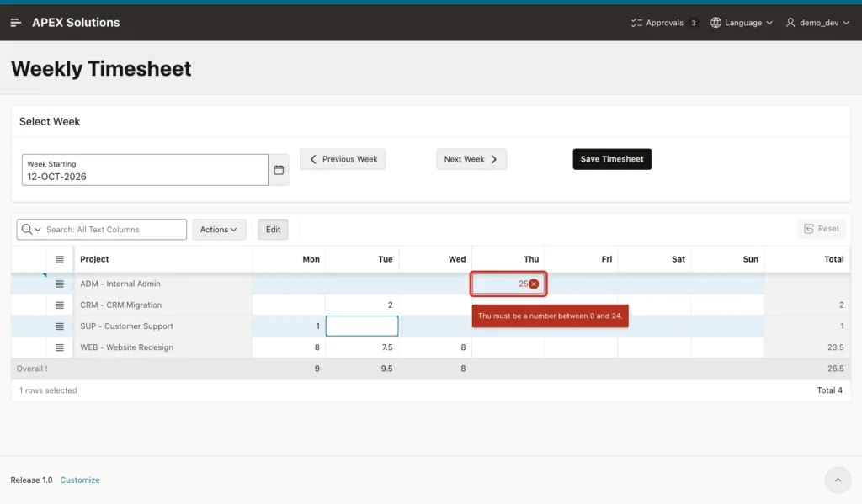Focus the Search All Text Columns field
Viewport: 862px width, 504px height.
(114, 229)
